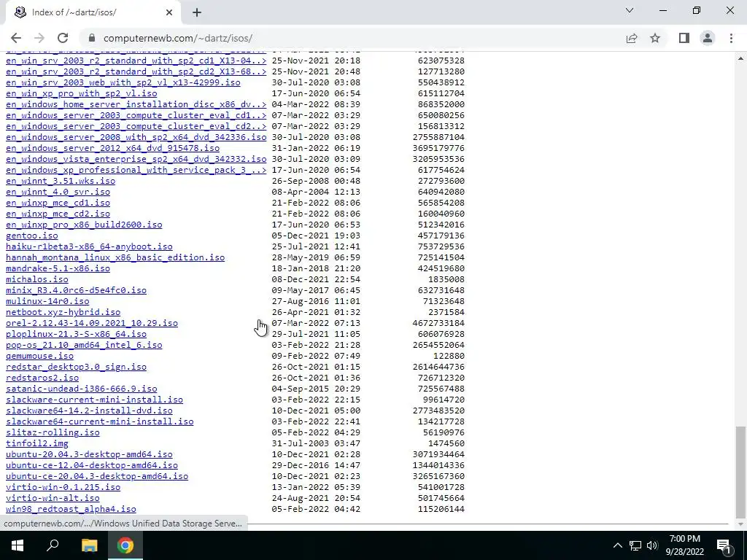Open win98_redtoast_alpha4.iso

[x=71, y=510]
